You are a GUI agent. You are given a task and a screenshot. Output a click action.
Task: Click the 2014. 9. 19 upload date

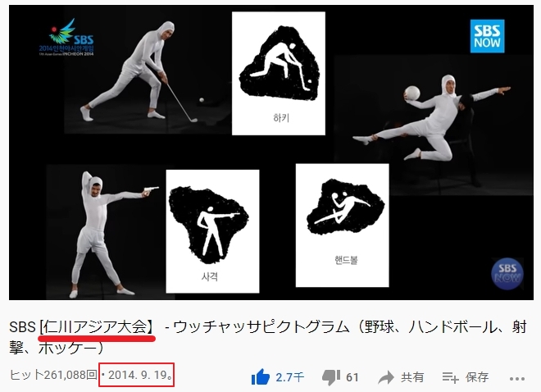tap(138, 375)
